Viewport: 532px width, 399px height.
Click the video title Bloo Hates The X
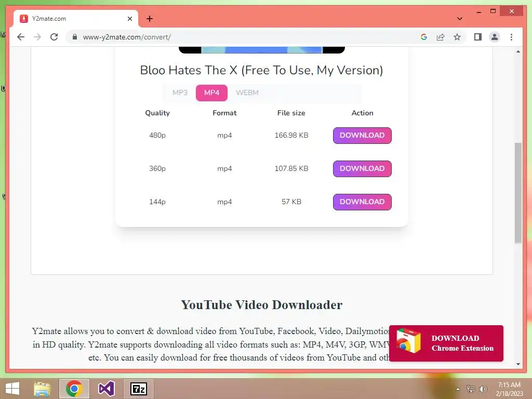pyautogui.click(x=262, y=70)
